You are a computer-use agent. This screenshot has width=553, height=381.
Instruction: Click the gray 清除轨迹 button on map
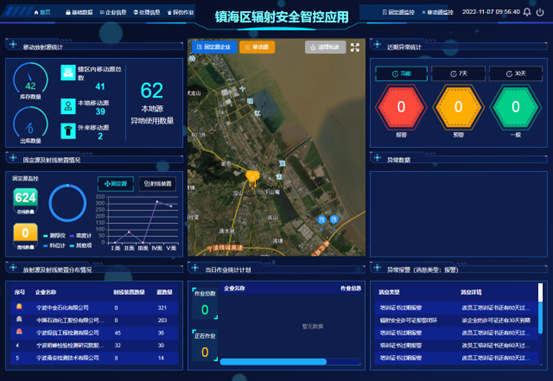325,47
